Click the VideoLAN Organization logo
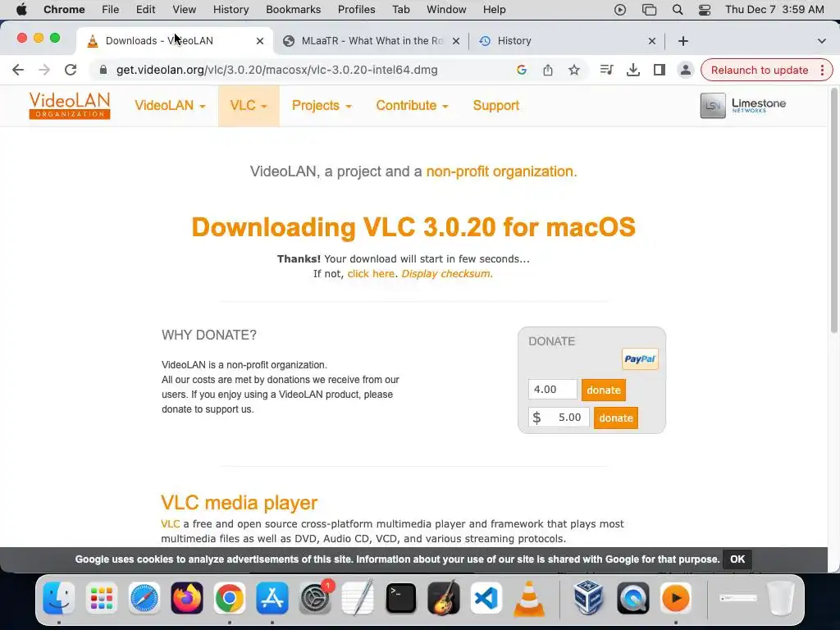The height and width of the screenshot is (630, 840). [x=70, y=105]
